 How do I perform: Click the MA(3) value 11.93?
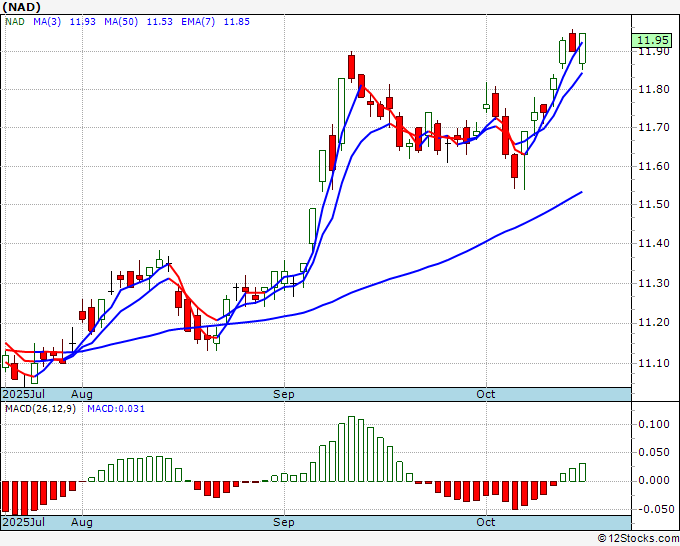[x=82, y=22]
